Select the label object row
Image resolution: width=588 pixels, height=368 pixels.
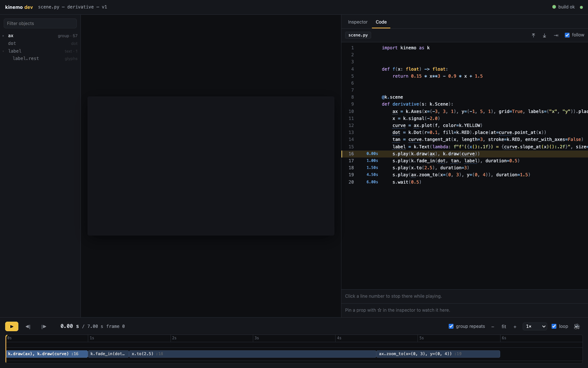pyautogui.click(x=40, y=51)
